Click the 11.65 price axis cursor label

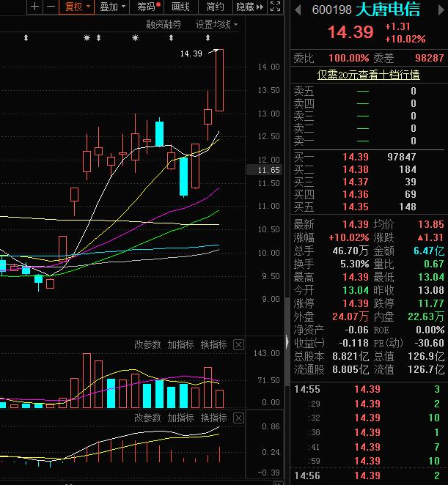264,170
